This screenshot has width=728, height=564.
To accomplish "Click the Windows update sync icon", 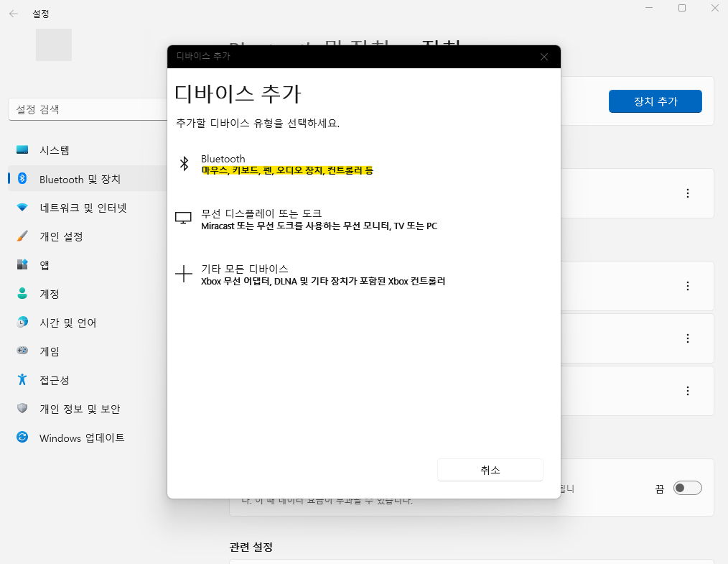I will [22, 437].
